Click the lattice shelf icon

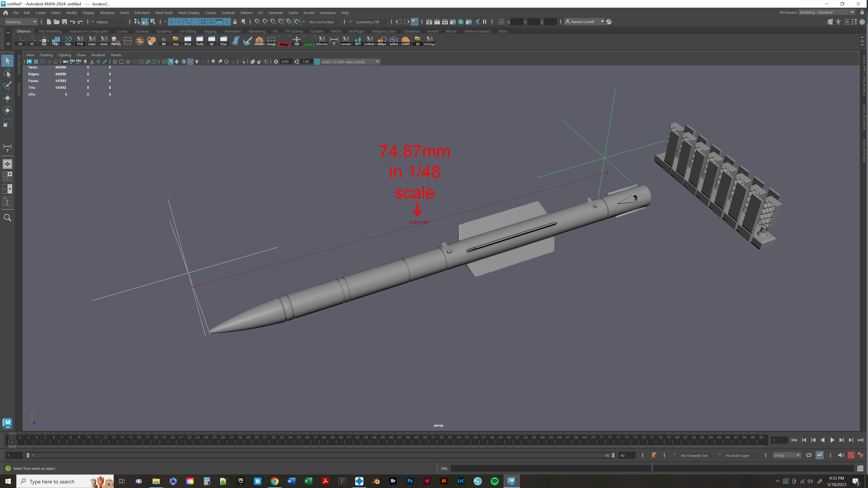coord(394,40)
